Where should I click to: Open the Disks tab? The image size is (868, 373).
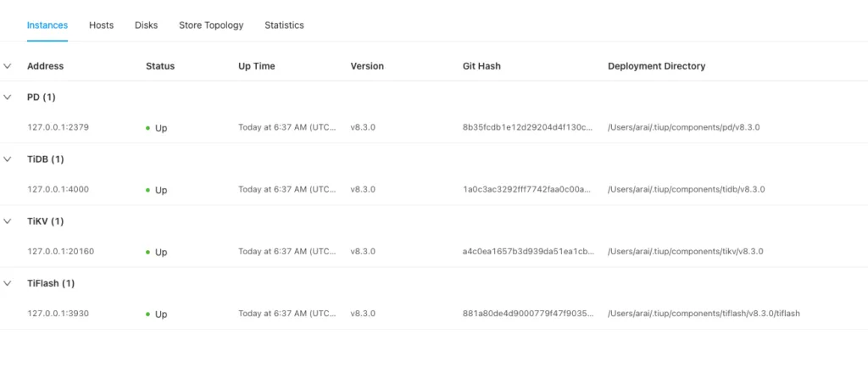[x=146, y=25]
